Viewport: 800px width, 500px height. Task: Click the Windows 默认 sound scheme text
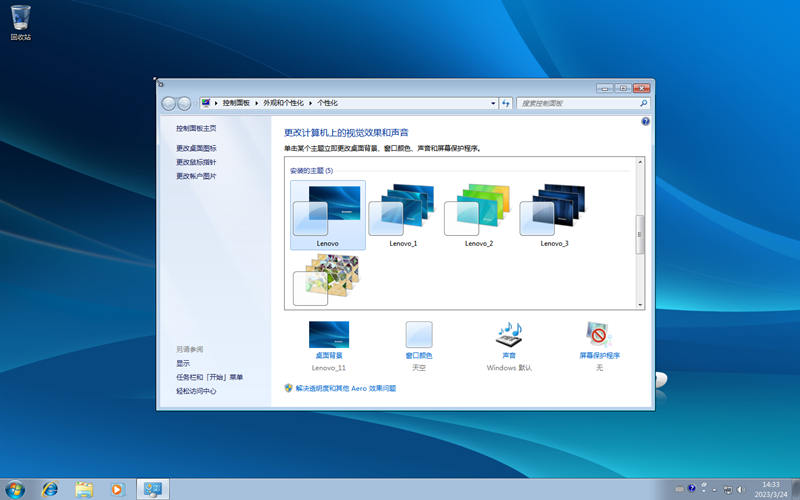click(509, 367)
